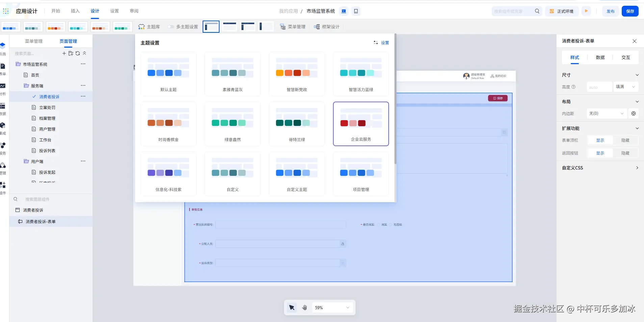The height and width of the screenshot is (322, 644).
Task: Switch to the 开始 ribbon tab
Action: 56,11
